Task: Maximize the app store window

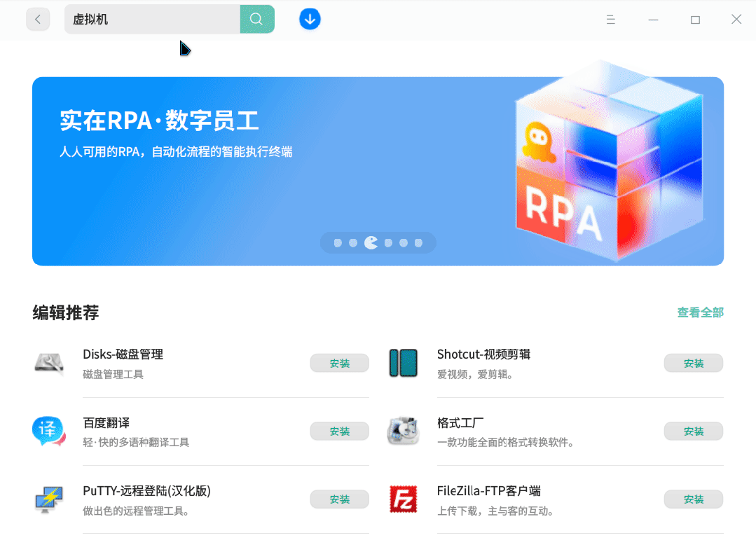Action: [x=695, y=20]
